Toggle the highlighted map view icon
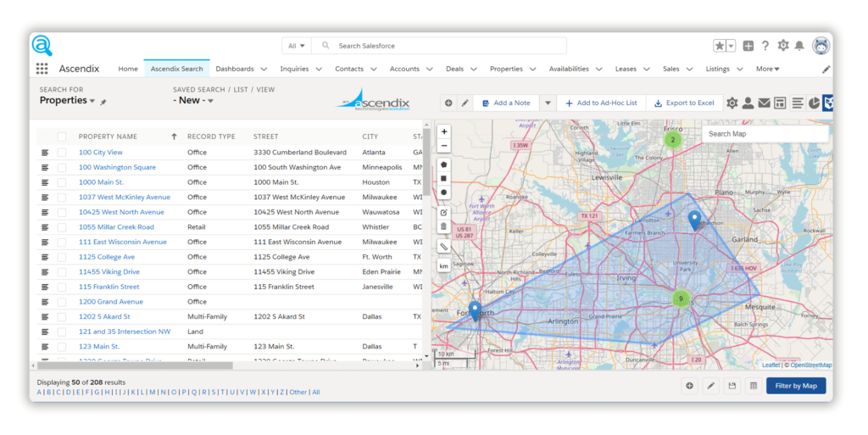The height and width of the screenshot is (435, 868). 827,103
